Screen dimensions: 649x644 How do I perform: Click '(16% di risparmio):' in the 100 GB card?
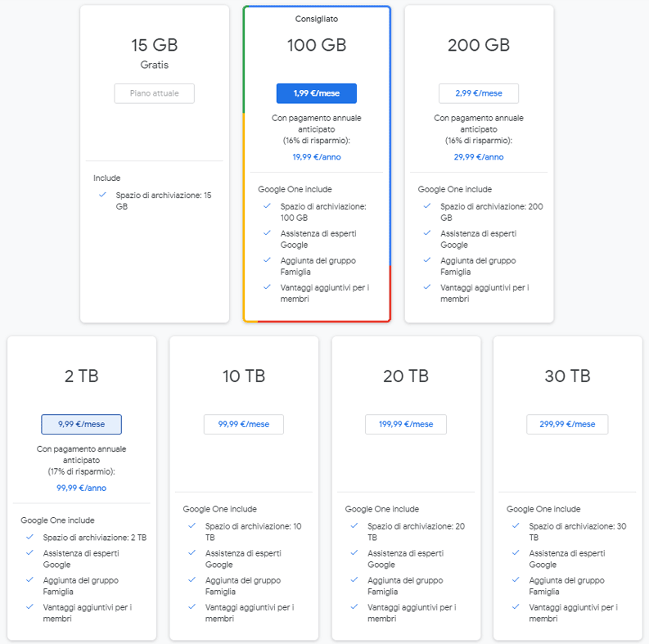(x=317, y=140)
